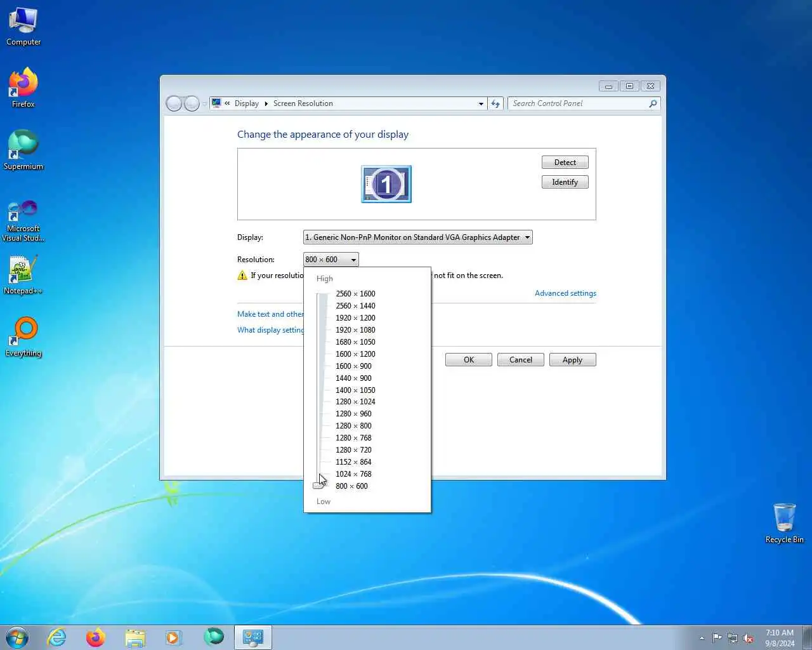Viewport: 812px width, 650px height.
Task: Click OK to confirm settings
Action: [469, 360]
